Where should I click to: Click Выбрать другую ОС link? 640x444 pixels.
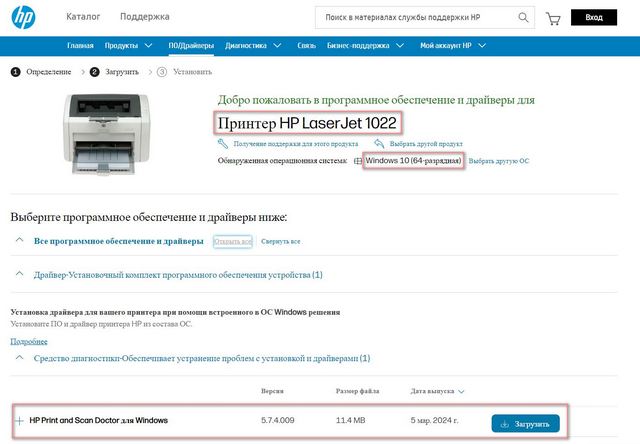(x=499, y=161)
